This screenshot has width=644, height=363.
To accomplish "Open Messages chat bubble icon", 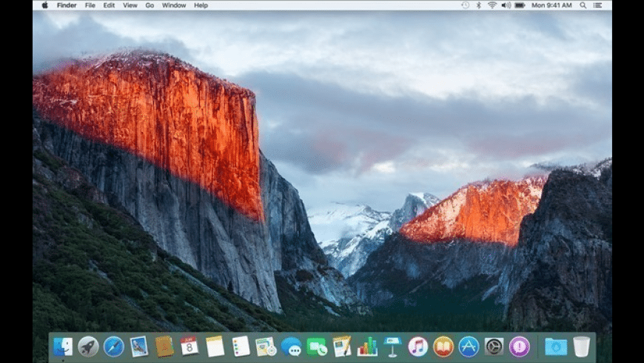I will (x=291, y=347).
